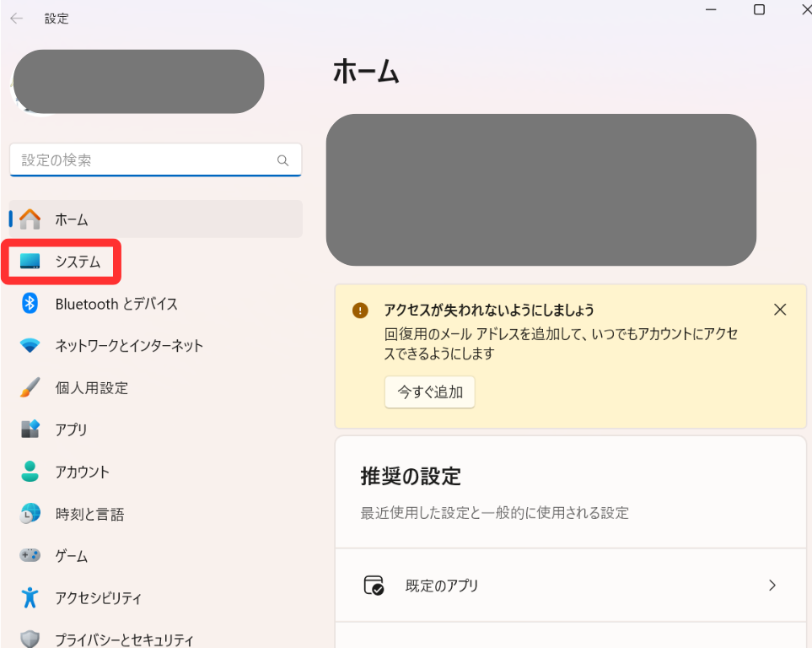
Task: Click the game controller ゲーム icon
Action: coord(30,555)
